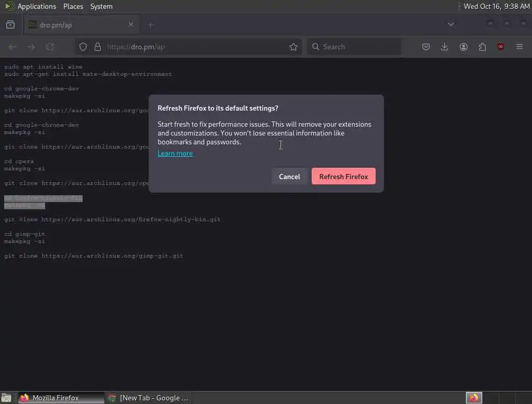The height and width of the screenshot is (404, 532).
Task: Switch to New Tab - Google taskbar window
Action: point(148,398)
